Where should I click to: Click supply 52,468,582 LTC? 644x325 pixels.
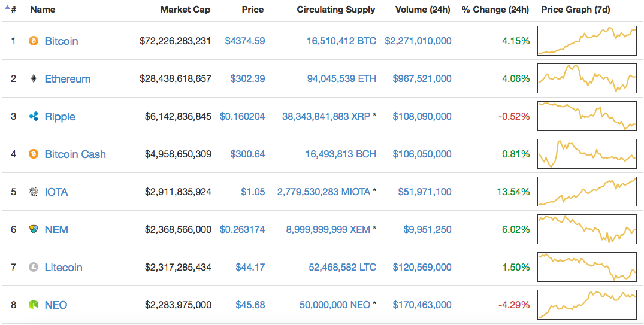pyautogui.click(x=342, y=267)
